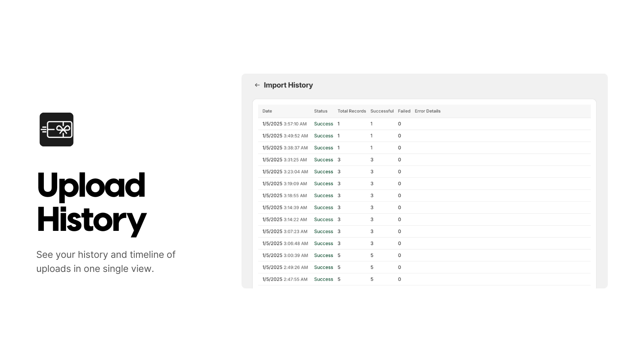Screen dimensions: 644x362
Task: Click Success on the 2:49:26 AM row
Action: click(x=324, y=267)
